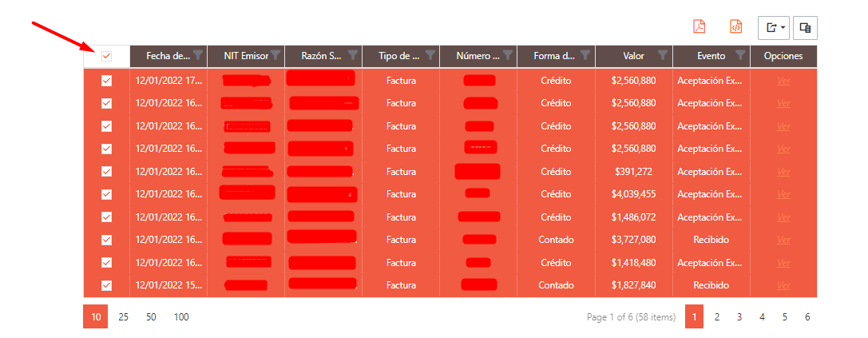Screen dimensions: 868x338
Task: Go to page 6
Action: 807,317
